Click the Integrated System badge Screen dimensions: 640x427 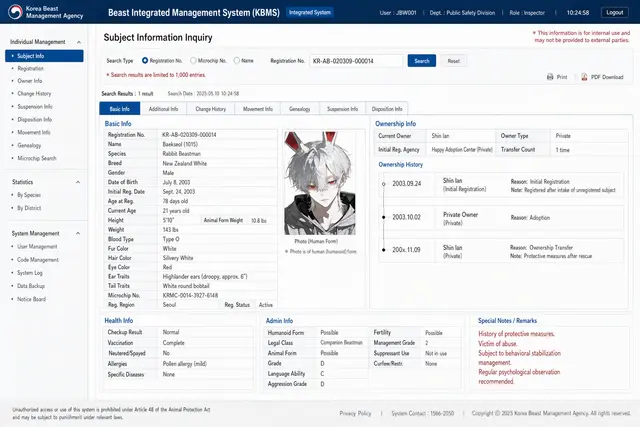[310, 13]
